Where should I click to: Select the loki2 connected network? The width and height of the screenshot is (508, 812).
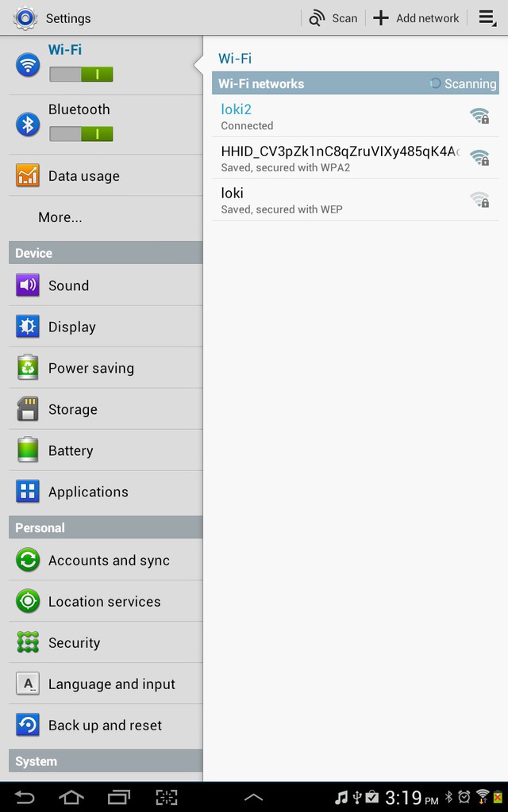[x=356, y=117]
